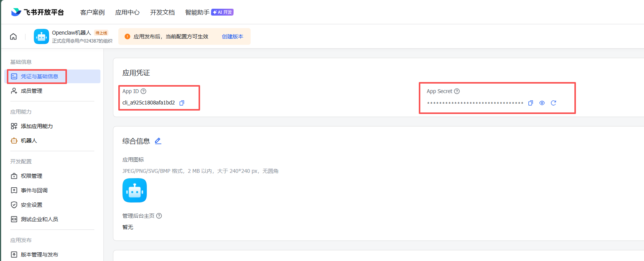Click the App ID help question mark
The width and height of the screenshot is (644, 261).
pyautogui.click(x=143, y=91)
